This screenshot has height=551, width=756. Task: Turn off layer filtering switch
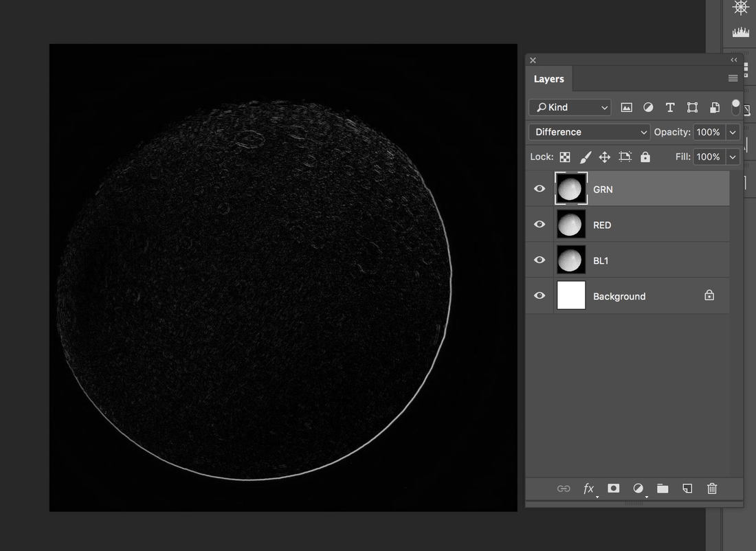pos(735,107)
